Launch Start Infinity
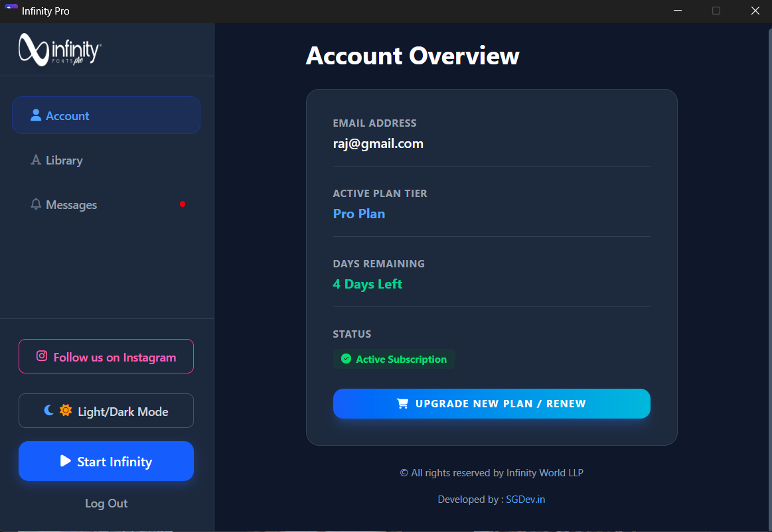 click(106, 460)
